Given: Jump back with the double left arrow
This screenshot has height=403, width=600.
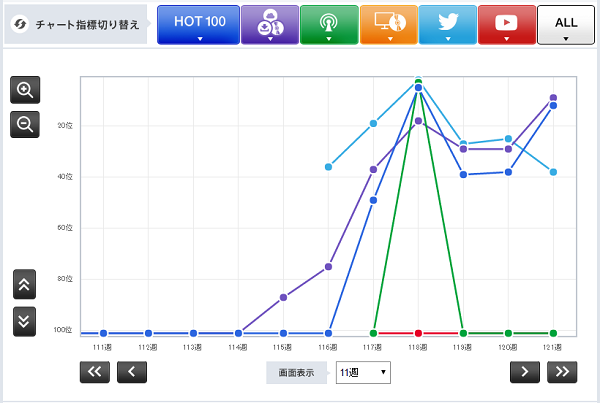Looking at the screenshot, I should tap(95, 372).
